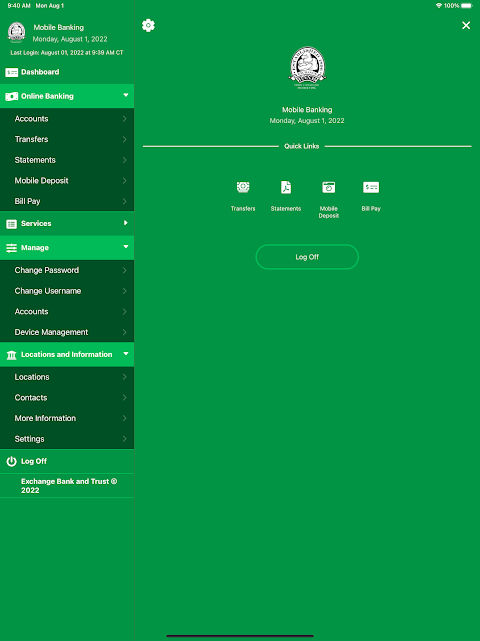
Task: Open Settings in the sidebar
Action: click(67, 439)
